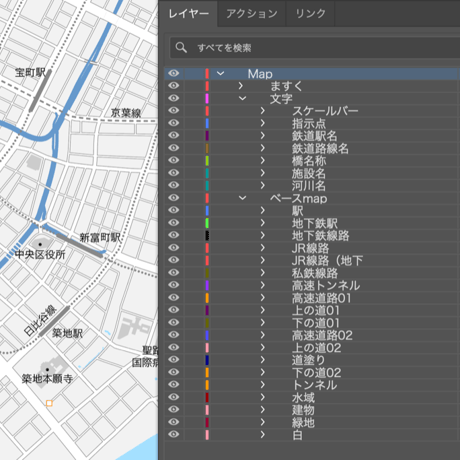Screen dimensions: 460x460
Task: Hide the 建物 layer
Action: pyautogui.click(x=174, y=409)
